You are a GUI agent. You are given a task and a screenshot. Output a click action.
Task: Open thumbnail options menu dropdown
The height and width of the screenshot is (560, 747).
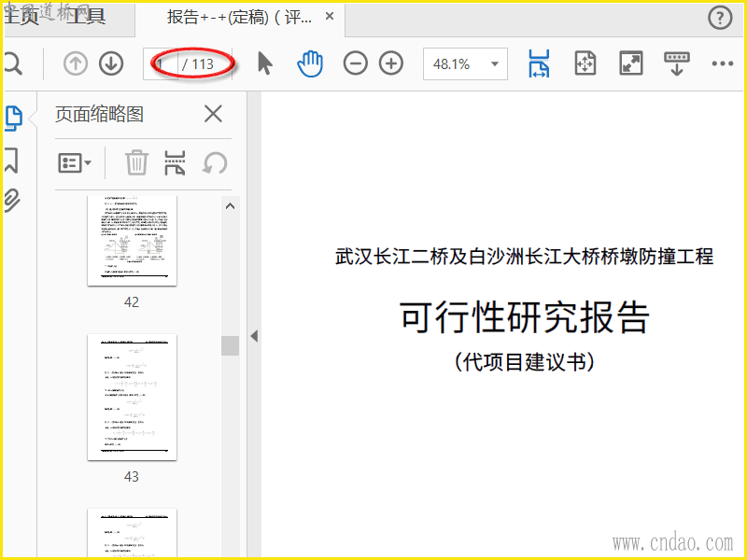75,163
